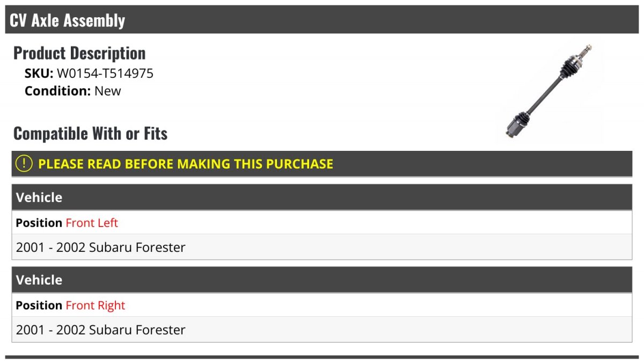Click the PLEASE READ BEFORE MAKING THIS PURCHASE banner
The image size is (644, 364).
pos(322,164)
